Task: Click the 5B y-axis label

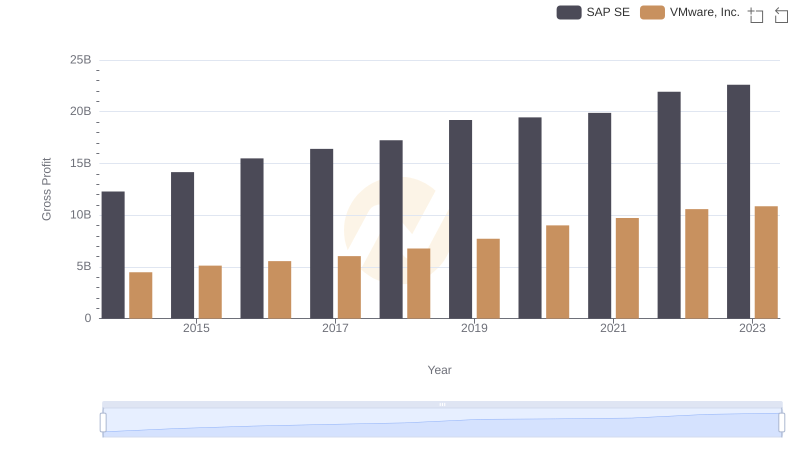Action: click(84, 266)
